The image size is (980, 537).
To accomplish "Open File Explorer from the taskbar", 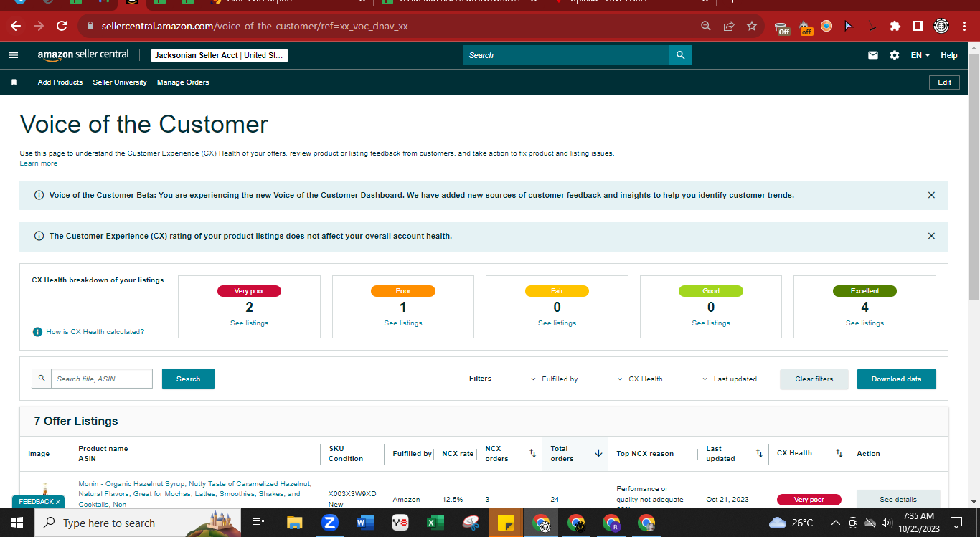I will point(295,523).
